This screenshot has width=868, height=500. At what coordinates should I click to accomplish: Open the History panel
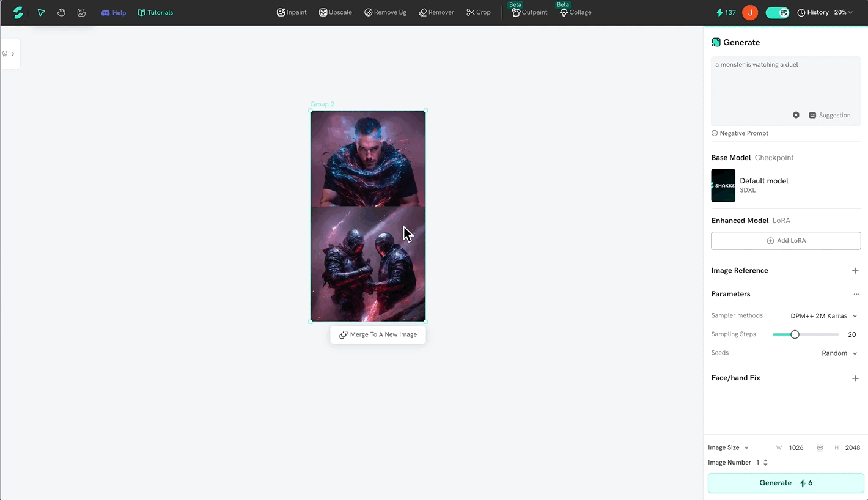pyautogui.click(x=813, y=12)
